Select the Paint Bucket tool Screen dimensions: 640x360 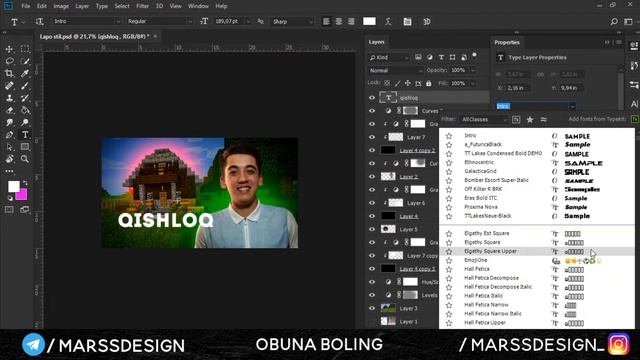pos(25,110)
